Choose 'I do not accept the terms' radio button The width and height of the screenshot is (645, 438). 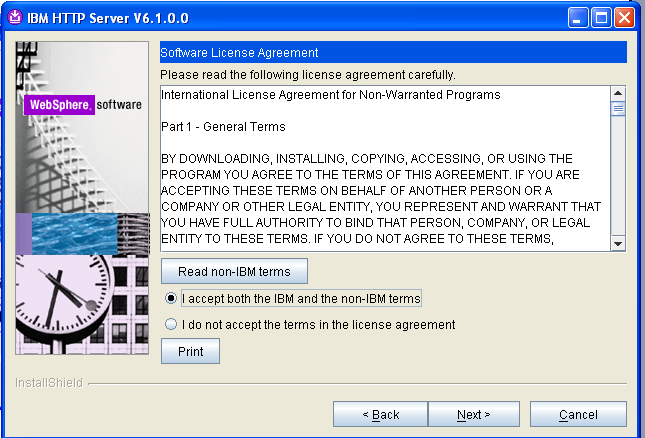tap(171, 324)
